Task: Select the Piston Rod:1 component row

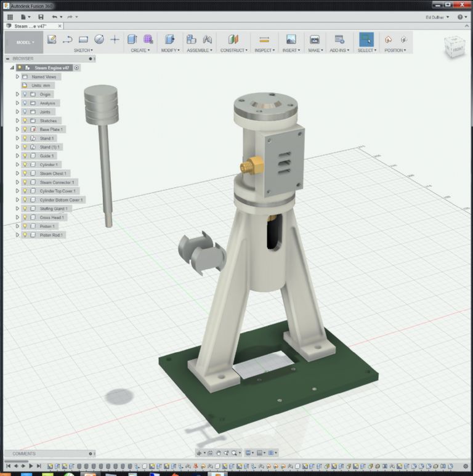Action: (44, 235)
